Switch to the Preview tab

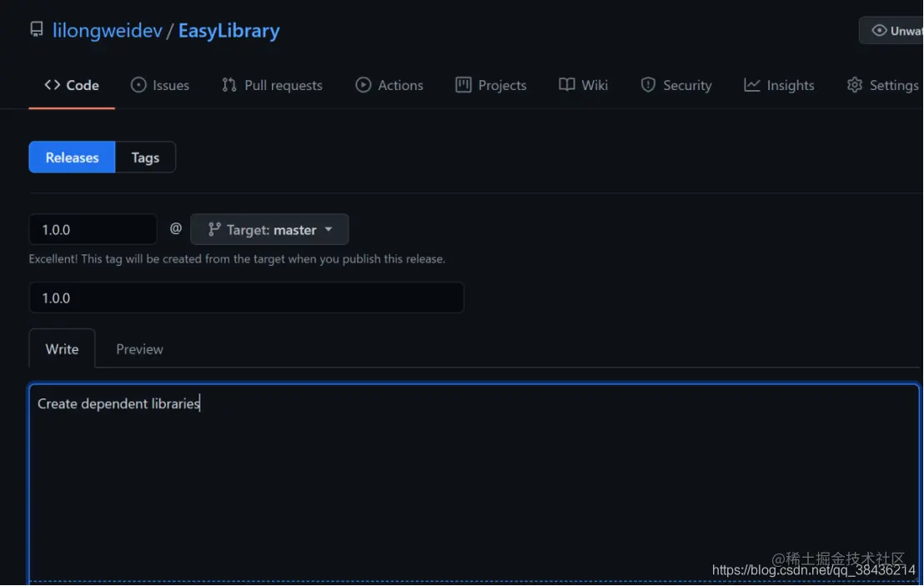139,348
